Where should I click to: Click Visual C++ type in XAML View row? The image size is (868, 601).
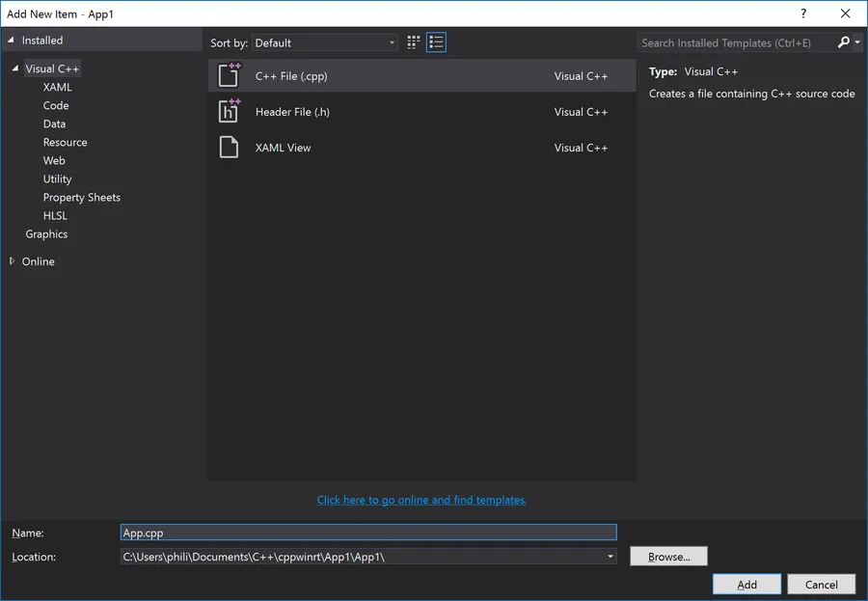tap(581, 148)
